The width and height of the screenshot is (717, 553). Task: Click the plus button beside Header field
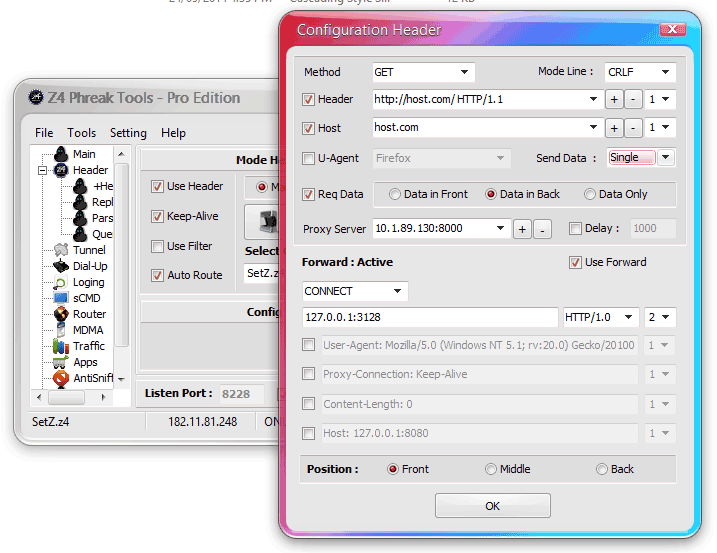(614, 100)
